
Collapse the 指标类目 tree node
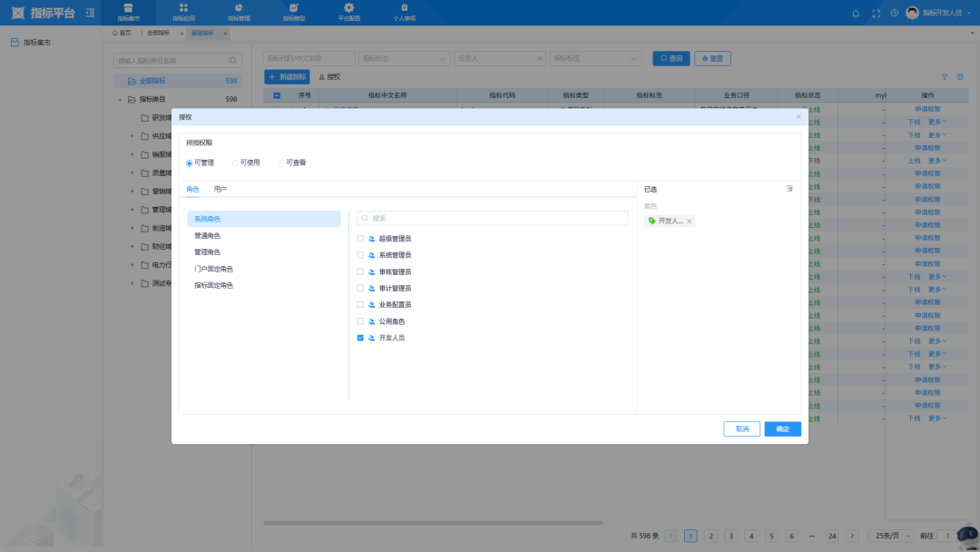click(120, 99)
